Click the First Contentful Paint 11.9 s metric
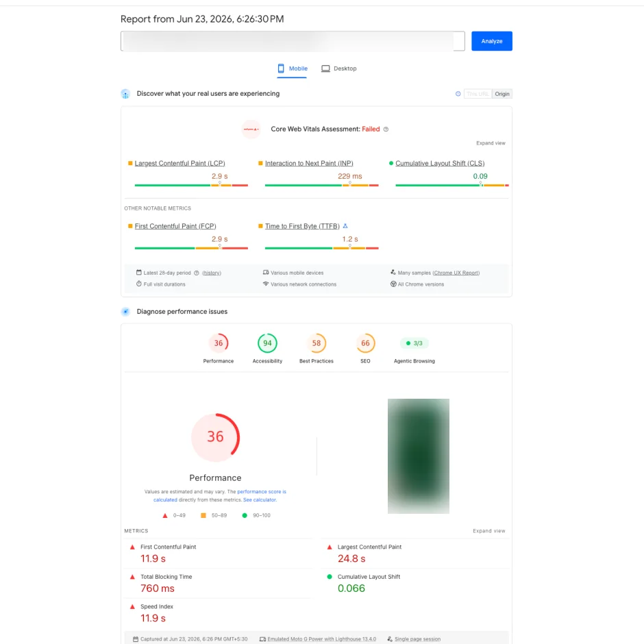The height and width of the screenshot is (644, 644). [x=219, y=554]
